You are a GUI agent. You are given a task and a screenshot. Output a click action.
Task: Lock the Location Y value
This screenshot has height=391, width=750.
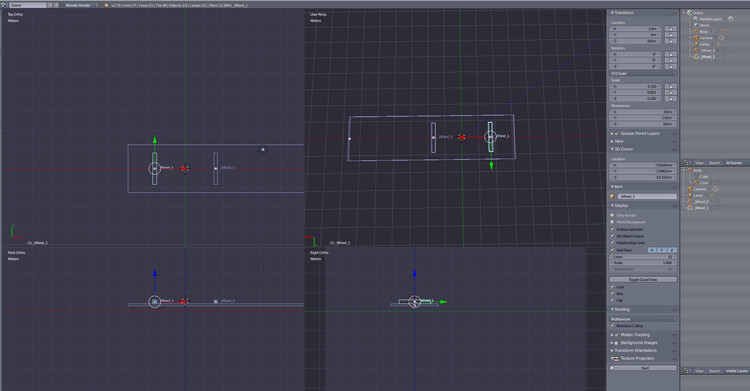(671, 35)
